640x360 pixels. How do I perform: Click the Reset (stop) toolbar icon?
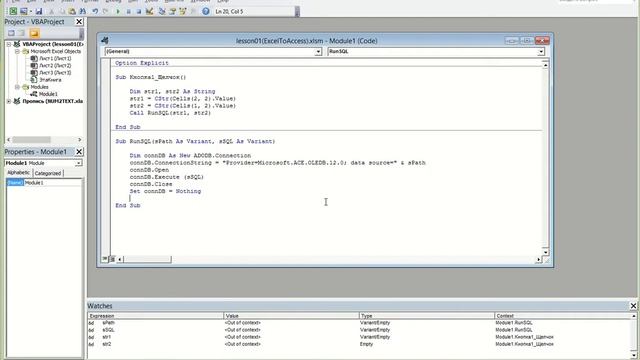pyautogui.click(x=139, y=11)
